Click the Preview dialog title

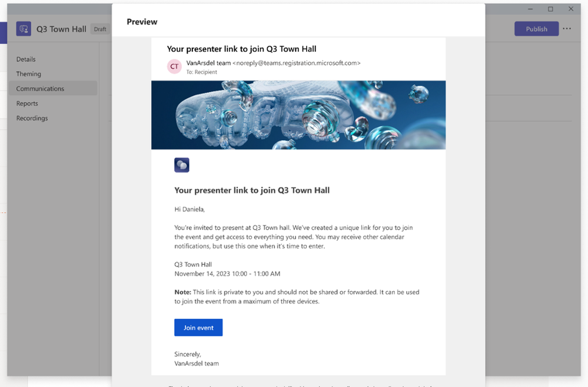pos(142,22)
